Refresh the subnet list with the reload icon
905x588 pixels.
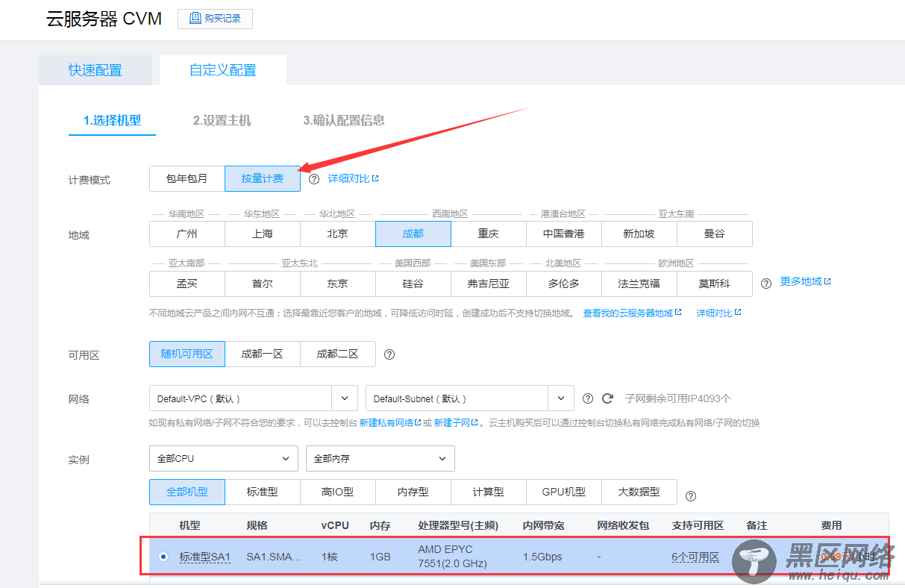(607, 398)
